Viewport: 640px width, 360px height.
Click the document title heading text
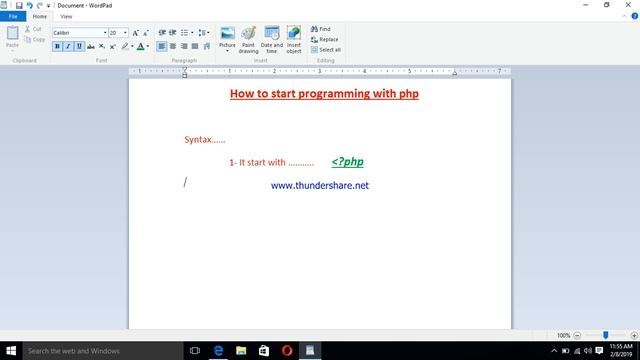324,93
